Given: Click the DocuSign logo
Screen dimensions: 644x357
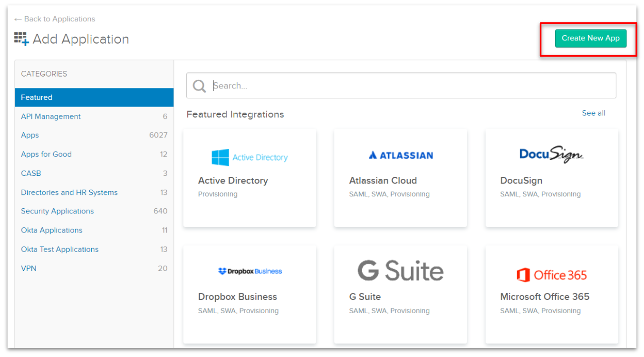Looking at the screenshot, I should (551, 154).
